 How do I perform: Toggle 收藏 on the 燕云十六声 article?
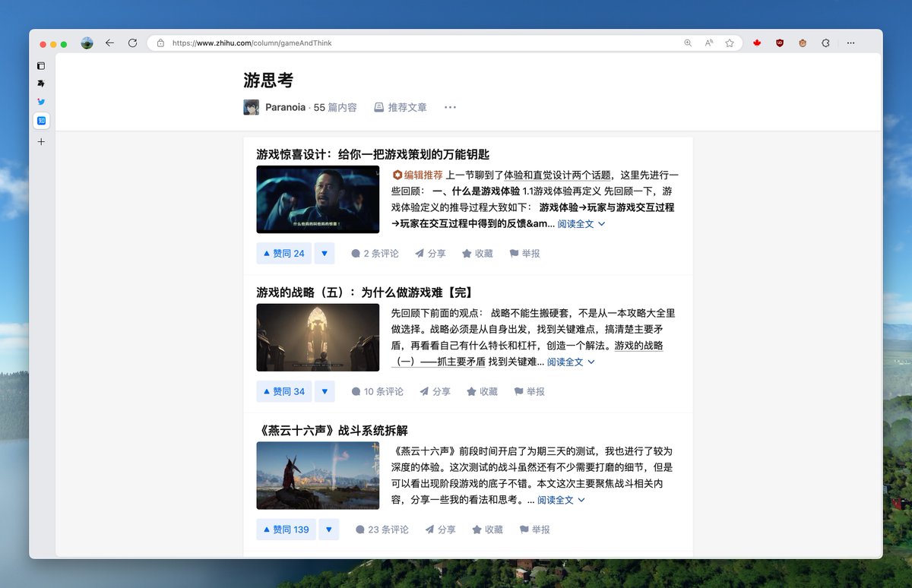coord(487,530)
